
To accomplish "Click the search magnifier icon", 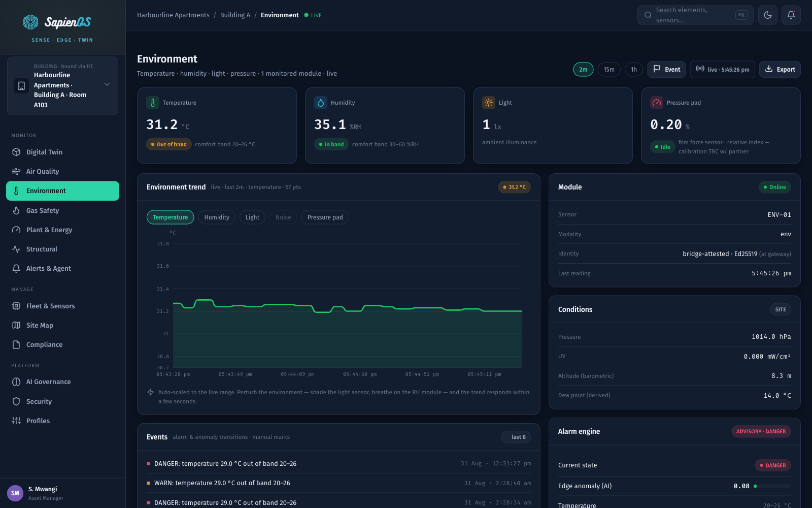I will tap(648, 15).
